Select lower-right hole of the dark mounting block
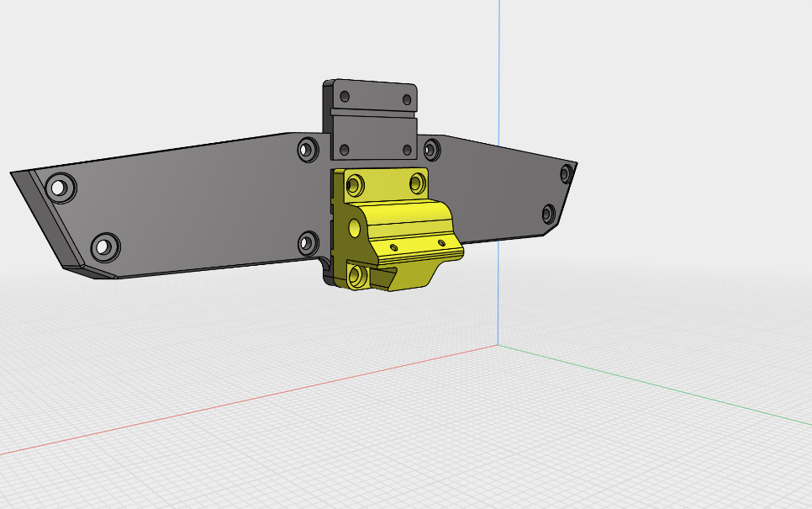Viewport: 812px width, 509px height. click(407, 151)
